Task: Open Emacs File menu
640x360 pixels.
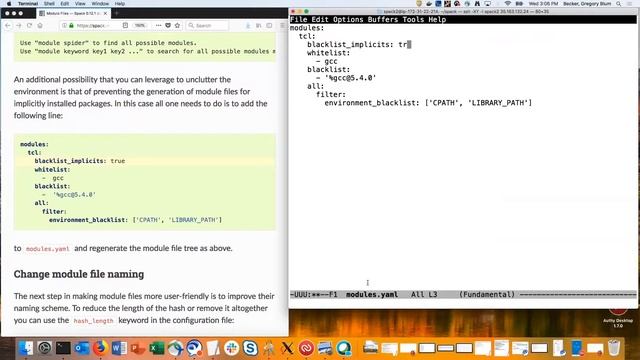Action: [x=298, y=19]
